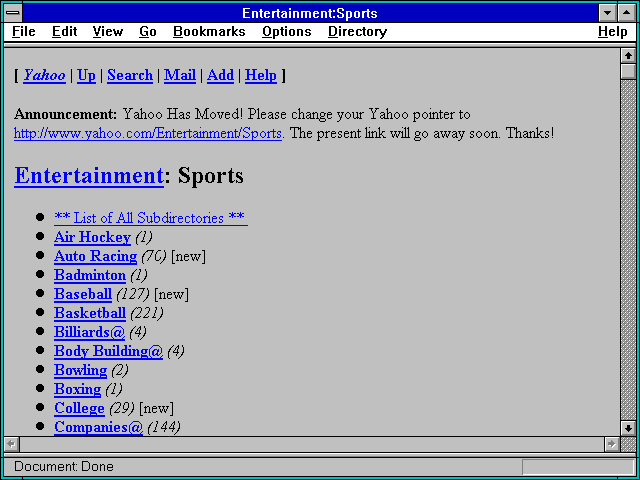The image size is (640, 480).
Task: Click the '[new]' tag beside College
Action: (156, 409)
